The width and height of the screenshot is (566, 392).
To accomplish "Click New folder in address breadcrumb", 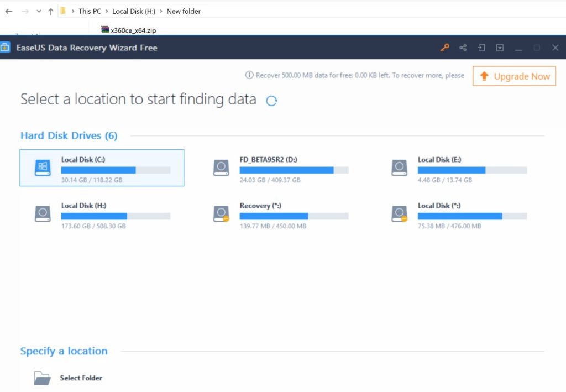I will [x=184, y=11].
